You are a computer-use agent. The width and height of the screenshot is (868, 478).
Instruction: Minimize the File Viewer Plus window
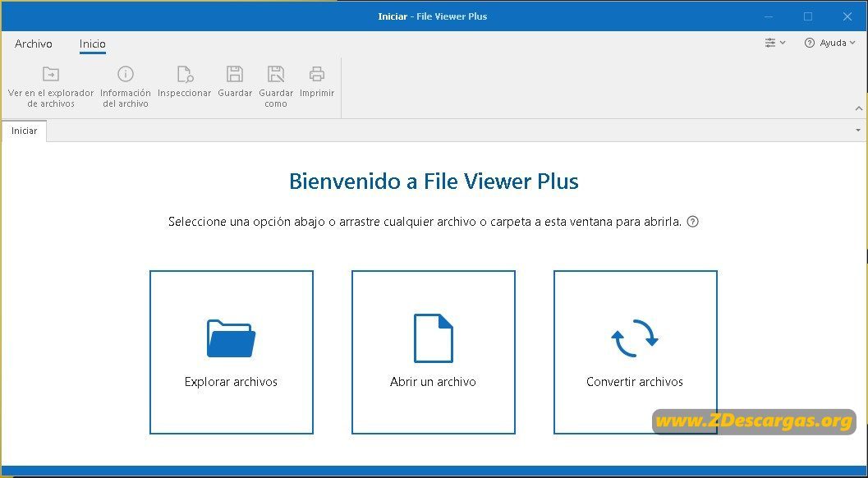[769, 16]
